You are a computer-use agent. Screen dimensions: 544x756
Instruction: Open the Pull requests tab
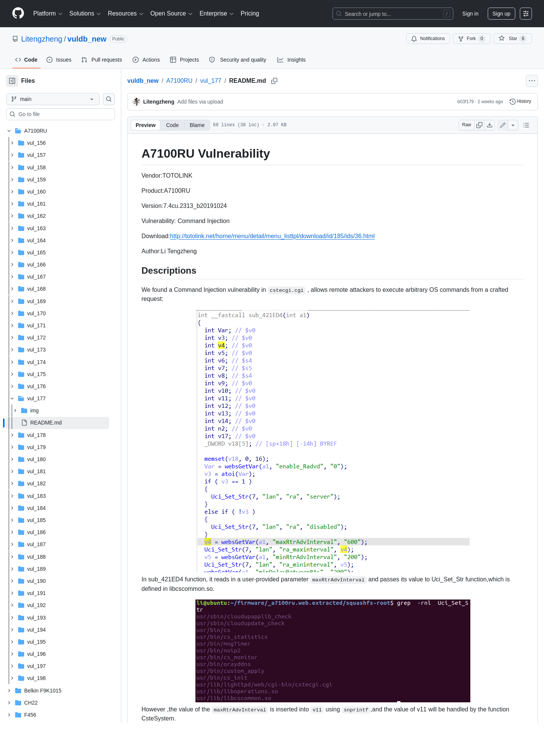[102, 60]
